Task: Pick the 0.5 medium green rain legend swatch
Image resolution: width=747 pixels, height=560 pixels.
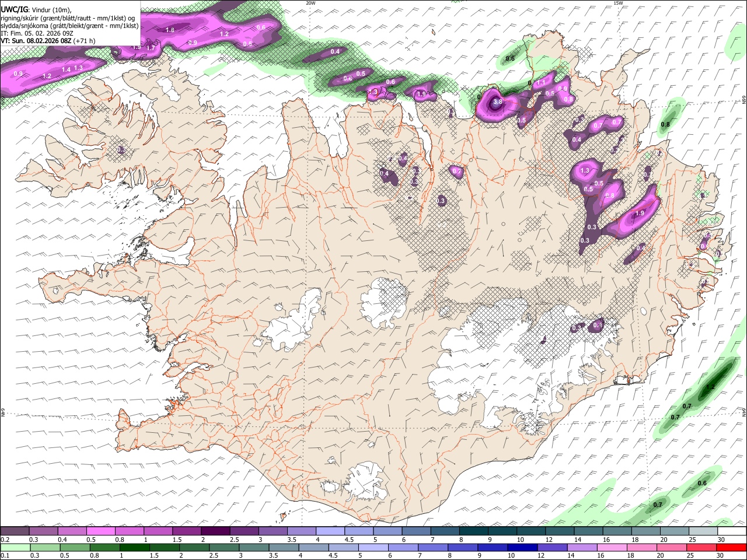Action: coord(75,547)
